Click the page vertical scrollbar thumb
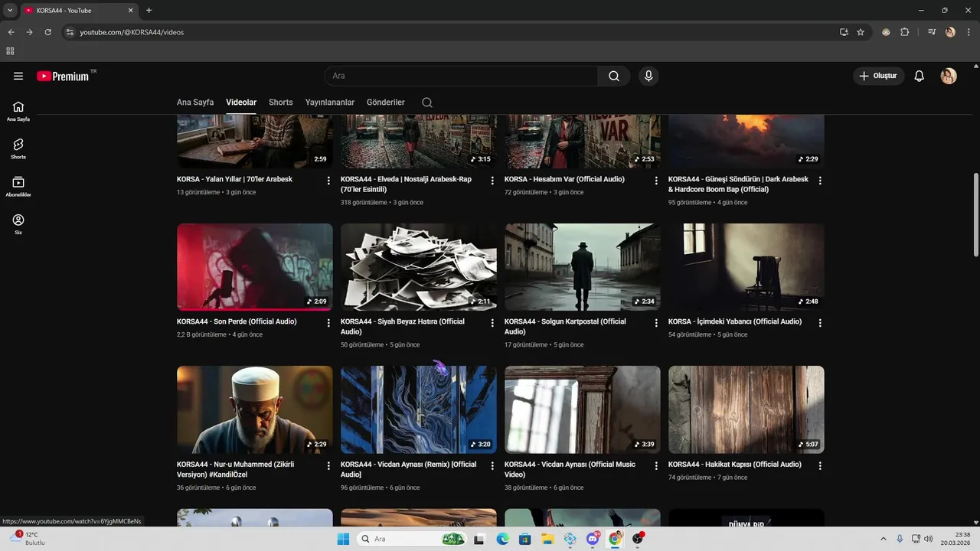980x551 pixels. coord(975,214)
